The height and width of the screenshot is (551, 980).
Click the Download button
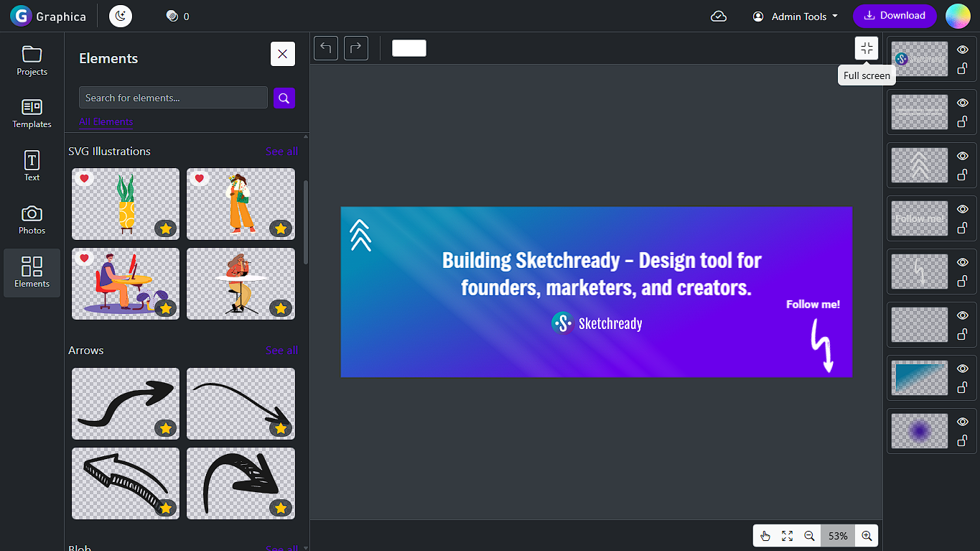pos(895,16)
